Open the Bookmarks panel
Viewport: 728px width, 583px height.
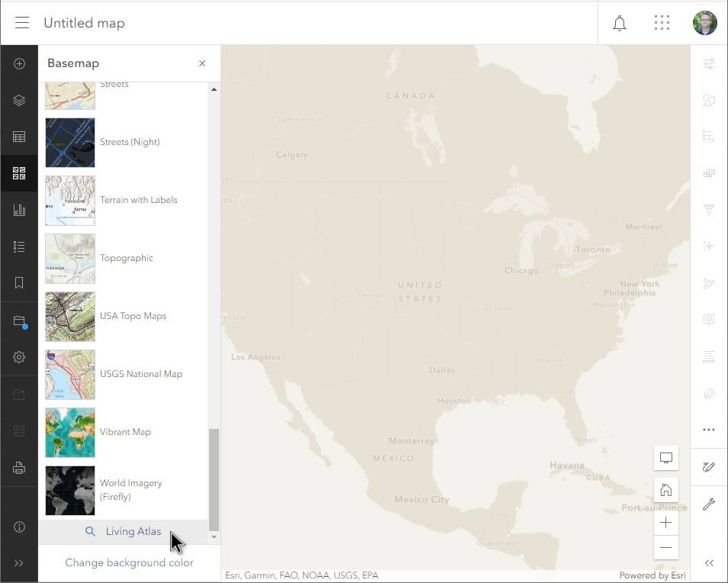[19, 282]
